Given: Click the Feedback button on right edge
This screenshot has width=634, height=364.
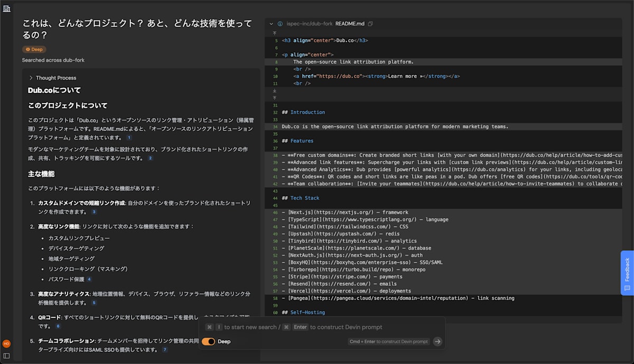Looking at the screenshot, I should tap(627, 273).
